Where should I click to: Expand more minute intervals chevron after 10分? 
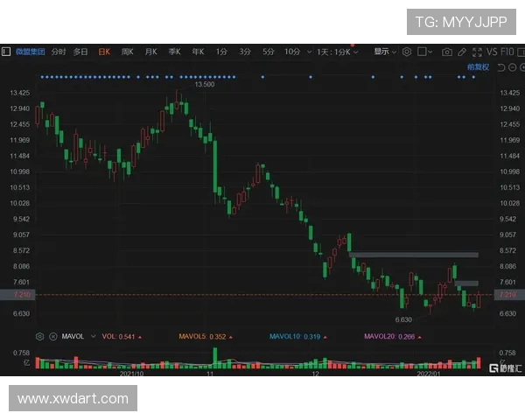309,52
